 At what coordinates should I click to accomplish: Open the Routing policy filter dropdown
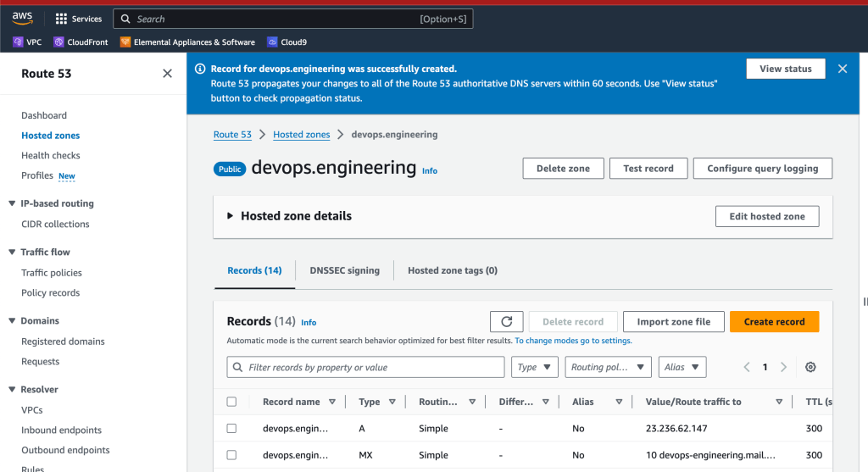click(608, 367)
